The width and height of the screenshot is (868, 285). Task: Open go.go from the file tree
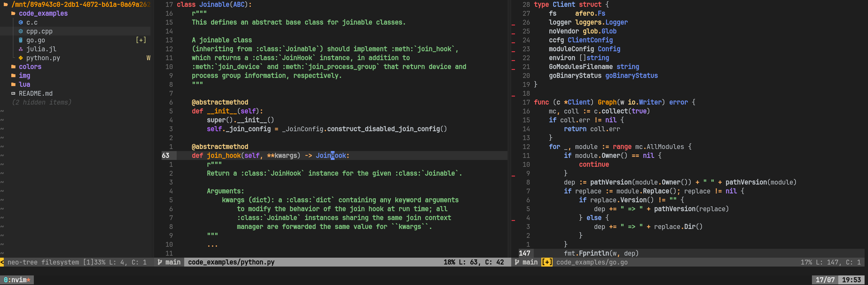pos(36,40)
